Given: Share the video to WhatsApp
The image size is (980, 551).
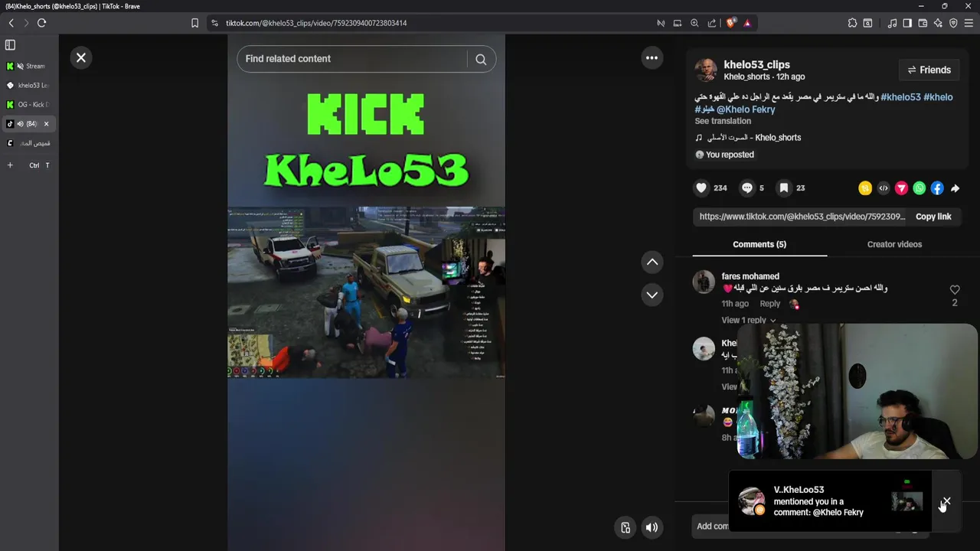Looking at the screenshot, I should point(920,188).
